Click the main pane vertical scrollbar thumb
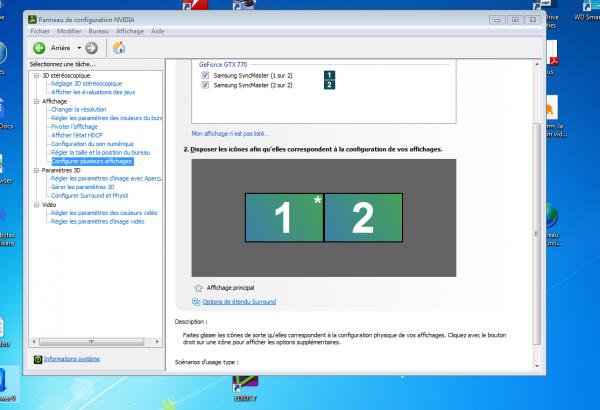Viewport: 600px width, 410px height. click(537, 234)
